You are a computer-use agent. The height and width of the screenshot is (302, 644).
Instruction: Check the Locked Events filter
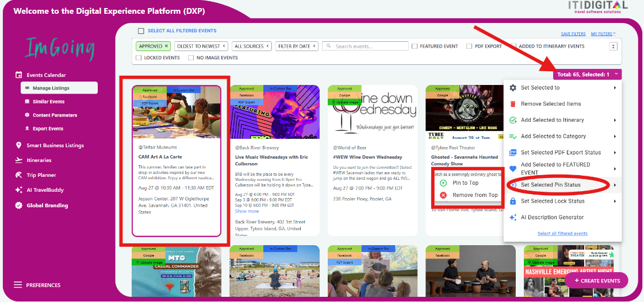point(139,58)
